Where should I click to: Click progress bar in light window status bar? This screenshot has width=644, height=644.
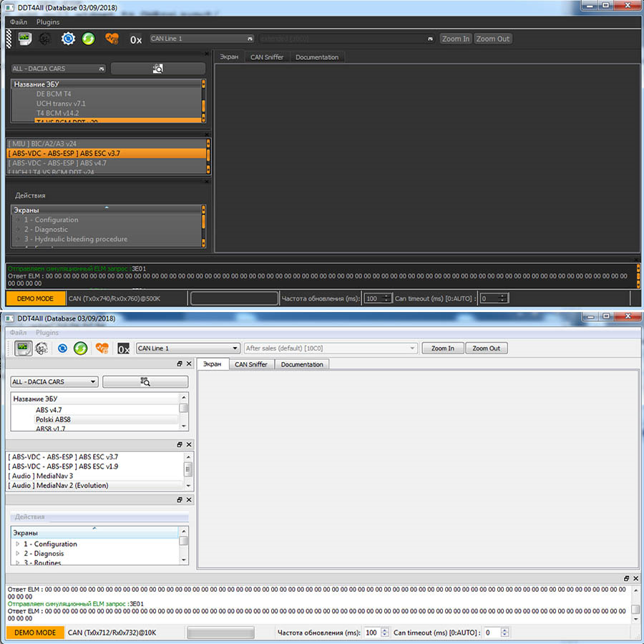point(220,633)
